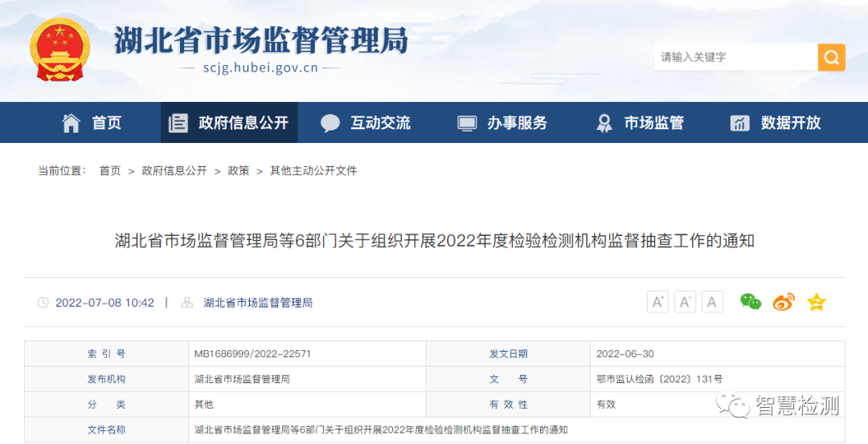Image resolution: width=868 pixels, height=444 pixels.
Task: Select 市场监管 in the navigation bar
Action: 640,123
